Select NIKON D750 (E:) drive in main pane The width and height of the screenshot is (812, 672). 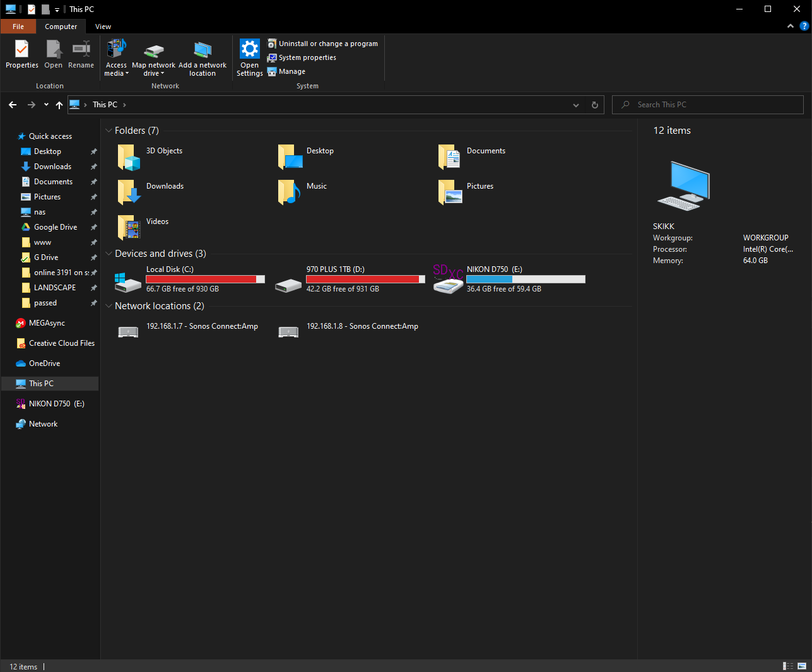(510, 279)
